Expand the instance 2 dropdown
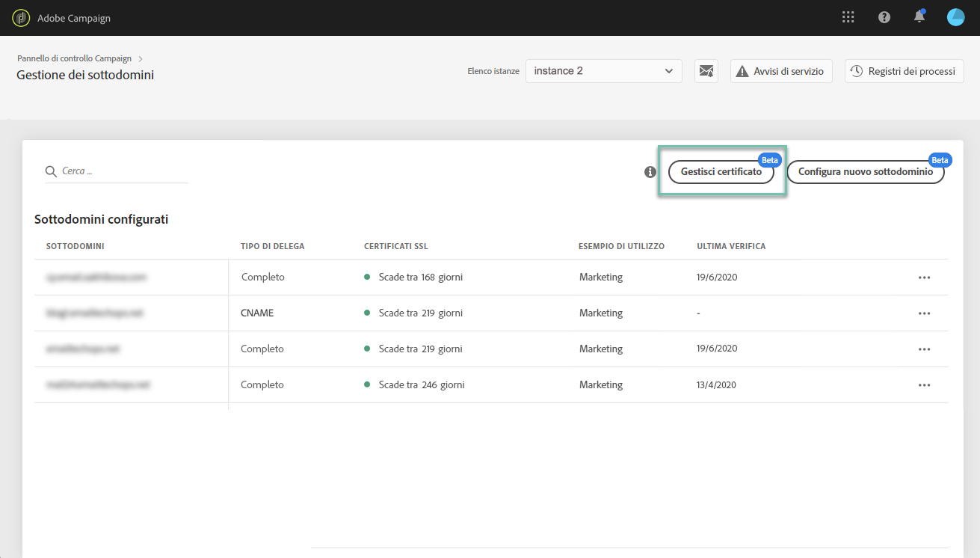 tap(604, 71)
